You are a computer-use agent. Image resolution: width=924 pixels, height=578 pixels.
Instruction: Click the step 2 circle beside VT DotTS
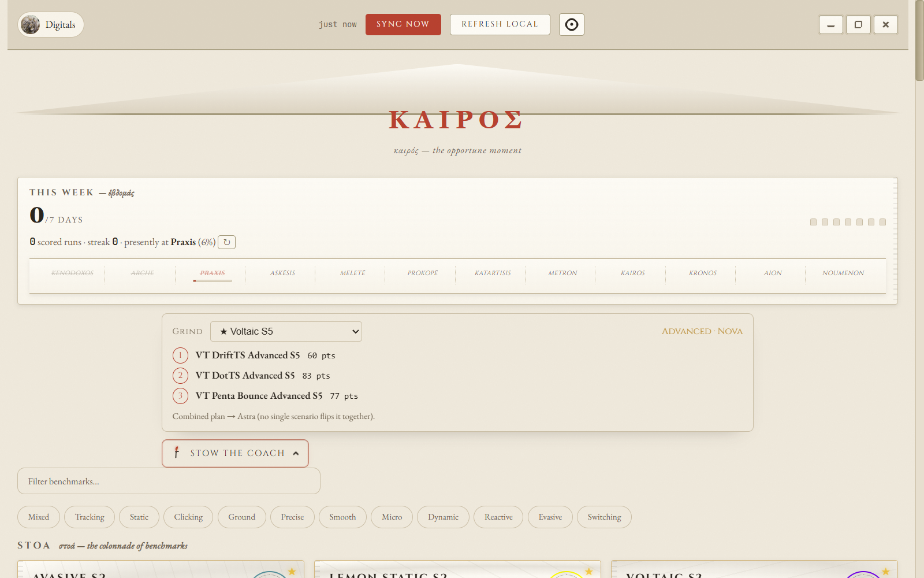pos(180,375)
